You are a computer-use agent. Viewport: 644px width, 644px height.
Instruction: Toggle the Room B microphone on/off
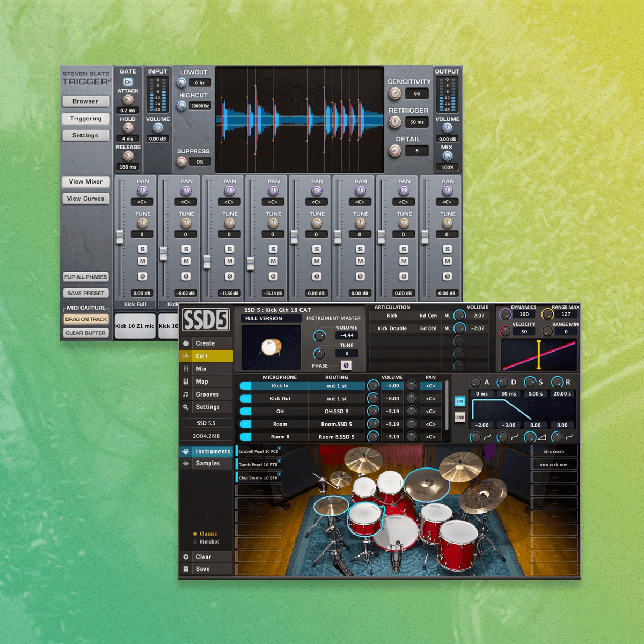[245, 437]
